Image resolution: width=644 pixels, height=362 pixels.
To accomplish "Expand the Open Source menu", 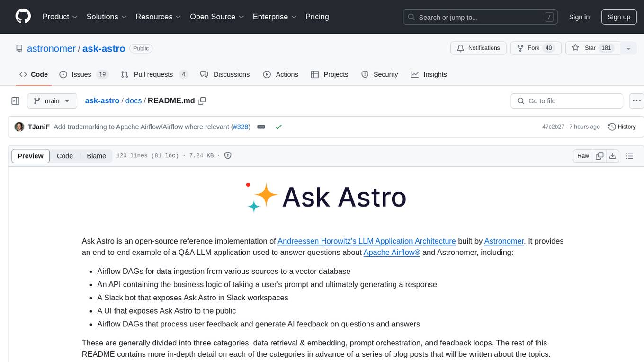I will coord(217,17).
